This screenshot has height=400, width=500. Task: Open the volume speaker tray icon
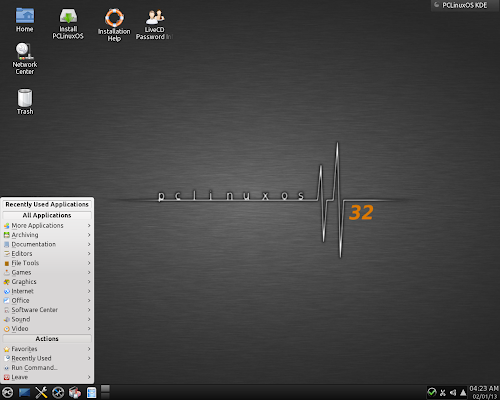pyautogui.click(x=453, y=393)
